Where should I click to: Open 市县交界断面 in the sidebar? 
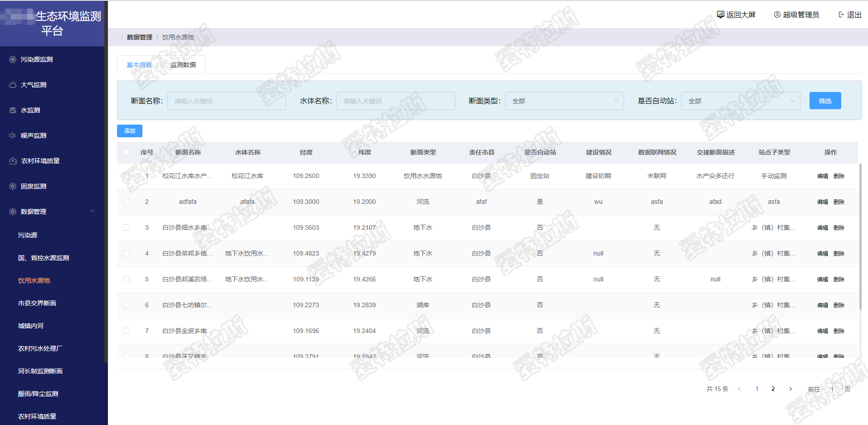(37, 303)
